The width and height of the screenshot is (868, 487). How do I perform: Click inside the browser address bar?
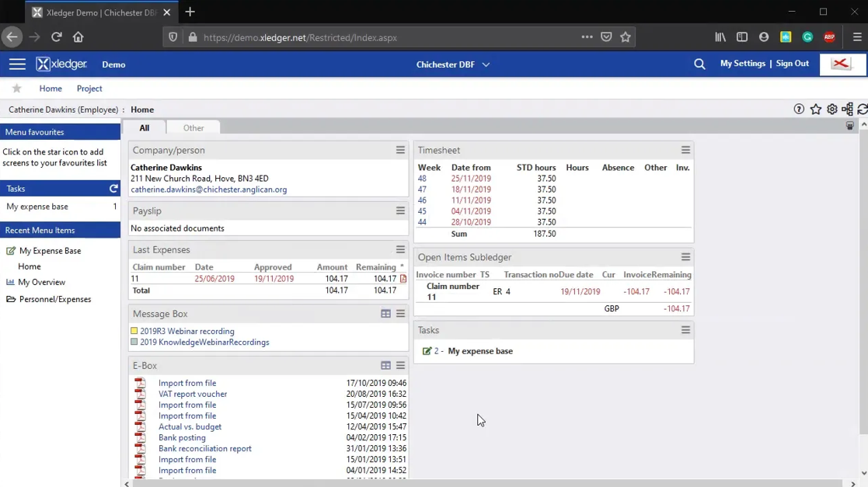click(350, 37)
